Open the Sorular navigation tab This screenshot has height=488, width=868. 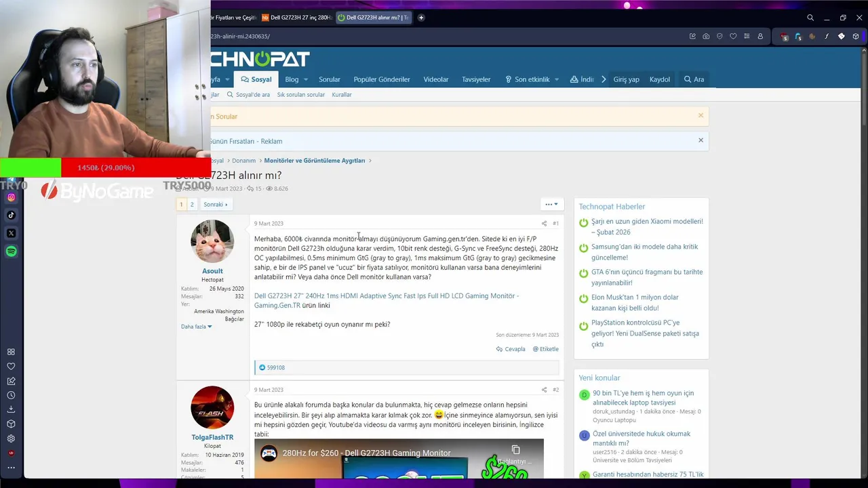click(330, 79)
